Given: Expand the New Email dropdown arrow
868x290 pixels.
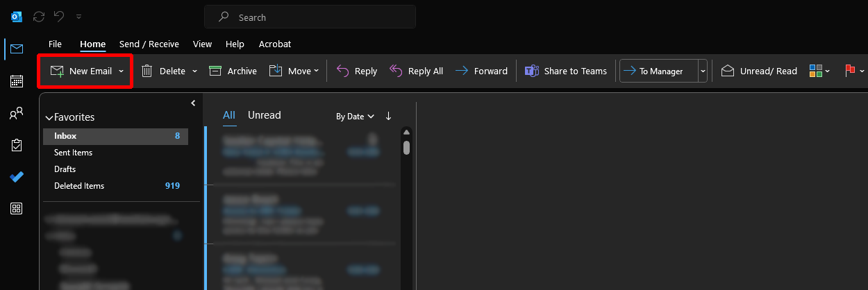Looking at the screenshot, I should tap(122, 71).
